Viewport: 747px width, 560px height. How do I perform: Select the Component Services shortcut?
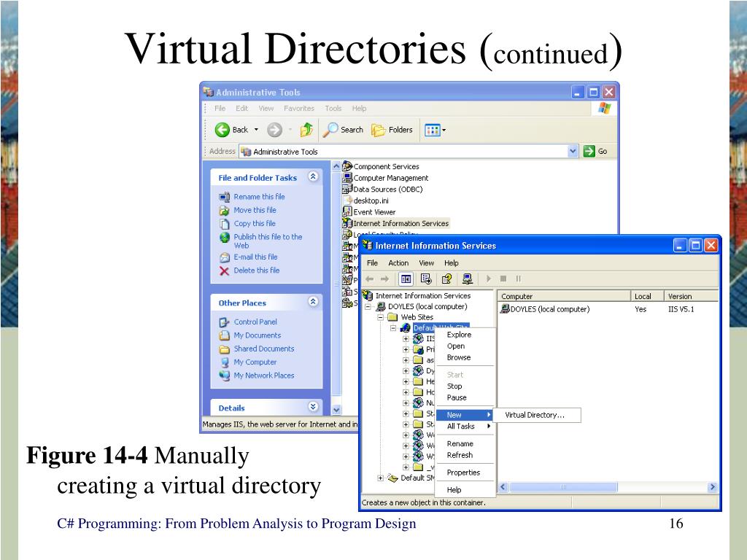click(x=381, y=166)
